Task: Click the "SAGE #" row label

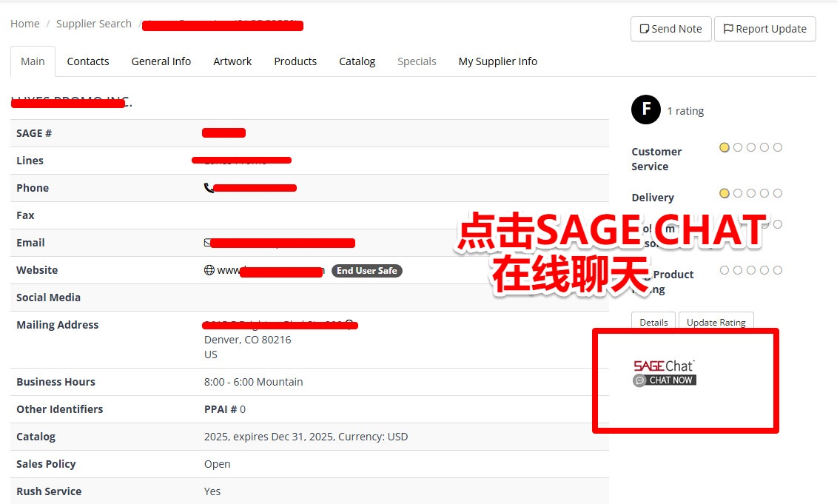Action: coord(34,133)
